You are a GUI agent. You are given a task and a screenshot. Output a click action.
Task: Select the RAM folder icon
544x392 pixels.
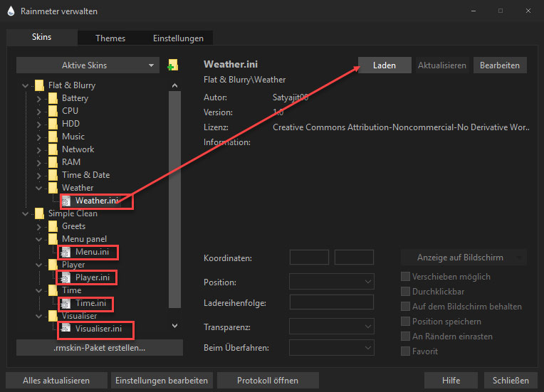(53, 162)
